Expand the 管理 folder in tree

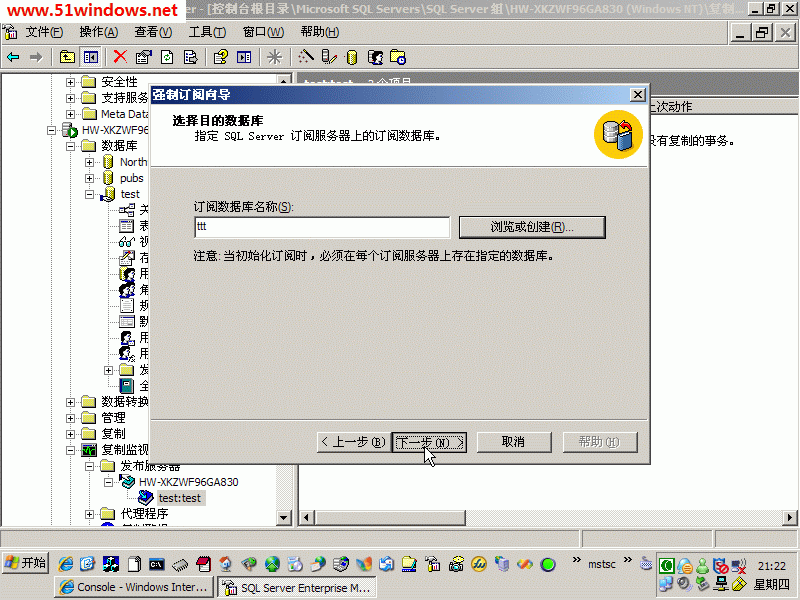click(x=71, y=418)
